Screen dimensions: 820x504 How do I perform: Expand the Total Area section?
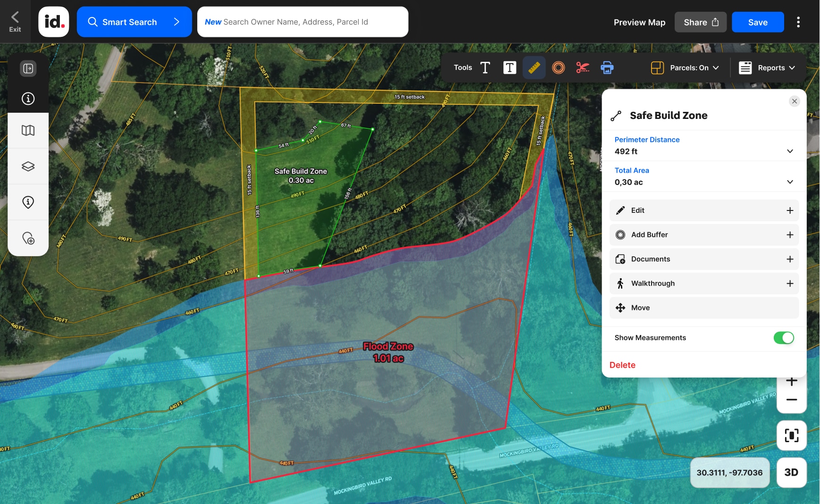[789, 182]
